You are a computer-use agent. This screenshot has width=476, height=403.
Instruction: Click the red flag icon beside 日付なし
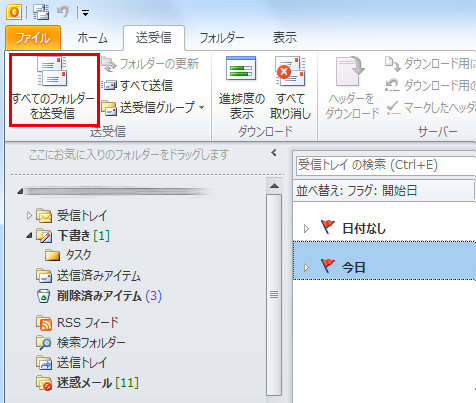(x=327, y=227)
